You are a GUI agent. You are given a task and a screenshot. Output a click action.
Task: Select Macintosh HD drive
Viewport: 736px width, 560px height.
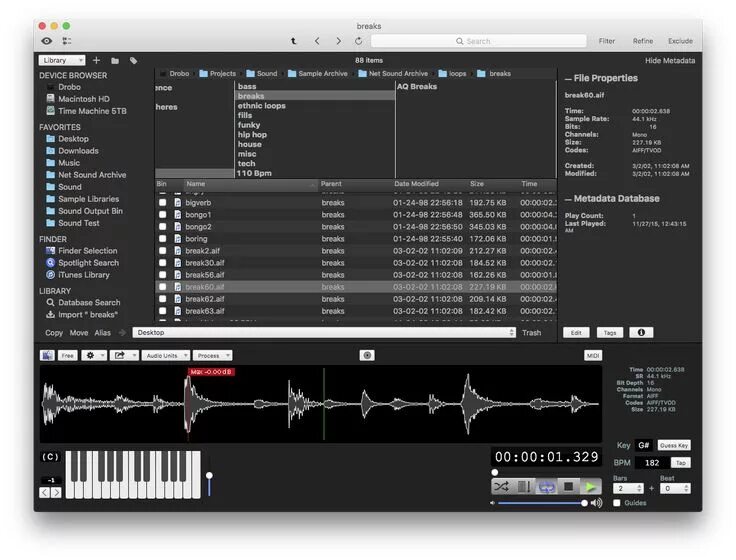pos(84,99)
